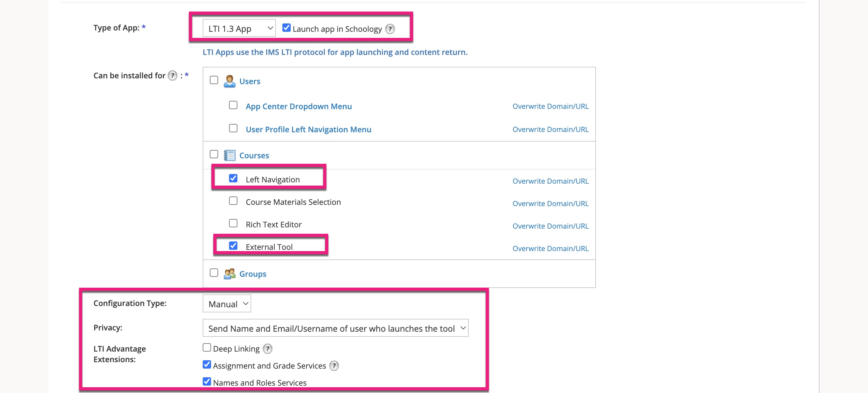The height and width of the screenshot is (393, 868).
Task: Check the Courses checkbox
Action: tap(214, 154)
